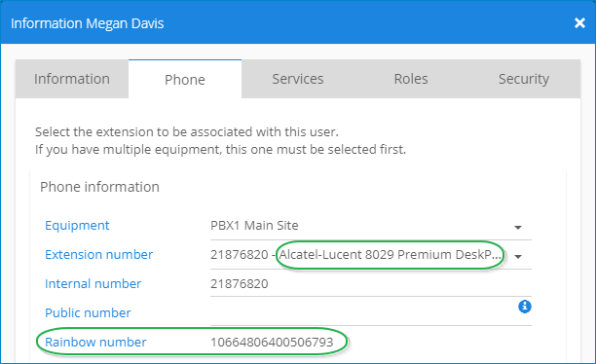Click the blue info icon beside Public number
Viewport: 596px width, 364px height.
(x=525, y=307)
